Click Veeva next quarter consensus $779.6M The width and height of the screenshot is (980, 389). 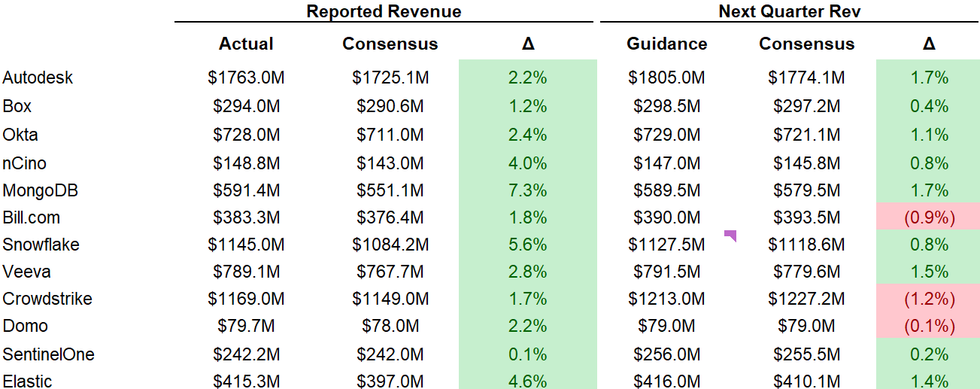coord(807,272)
